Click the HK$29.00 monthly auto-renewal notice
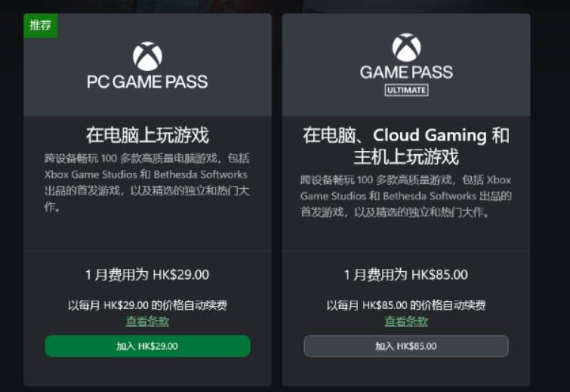The width and height of the screenshot is (570, 392). (147, 305)
